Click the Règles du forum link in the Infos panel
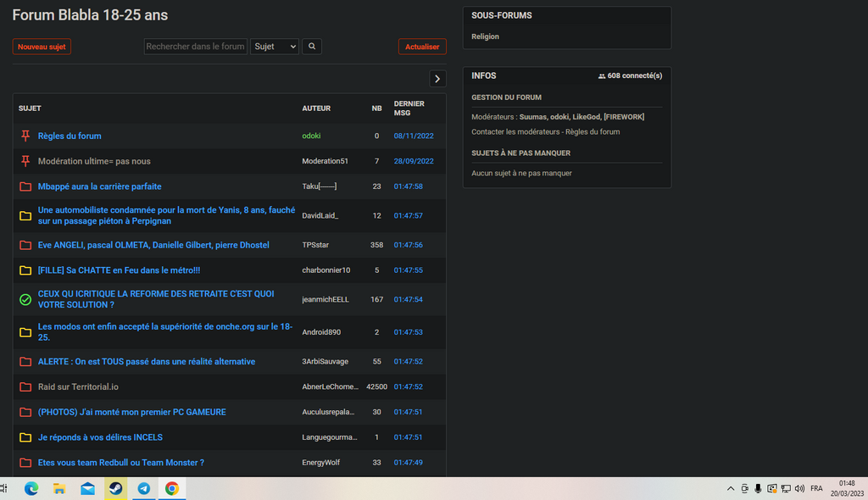The height and width of the screenshot is (500, 868). (593, 132)
